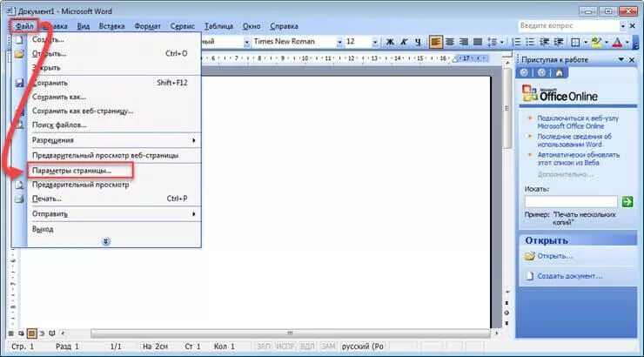Image resolution: width=644 pixels, height=357 pixels.
Task: Open the Times New Roman font dropdown
Action: pos(339,42)
